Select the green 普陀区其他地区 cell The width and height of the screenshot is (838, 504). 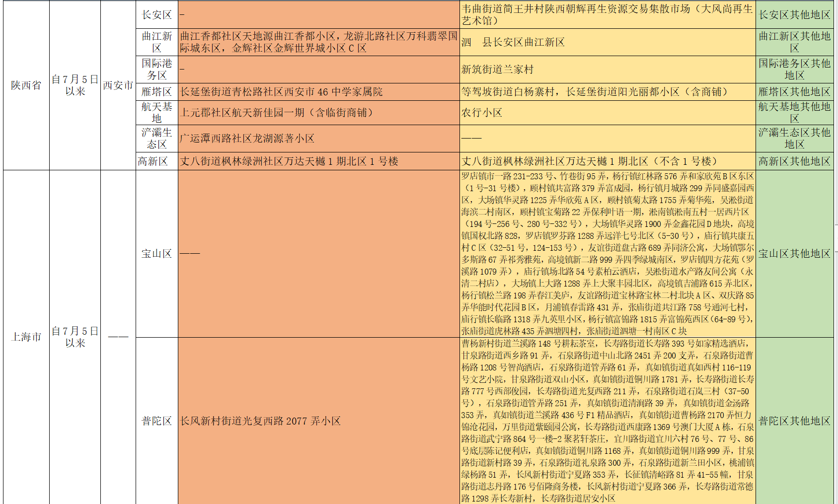pos(794,421)
